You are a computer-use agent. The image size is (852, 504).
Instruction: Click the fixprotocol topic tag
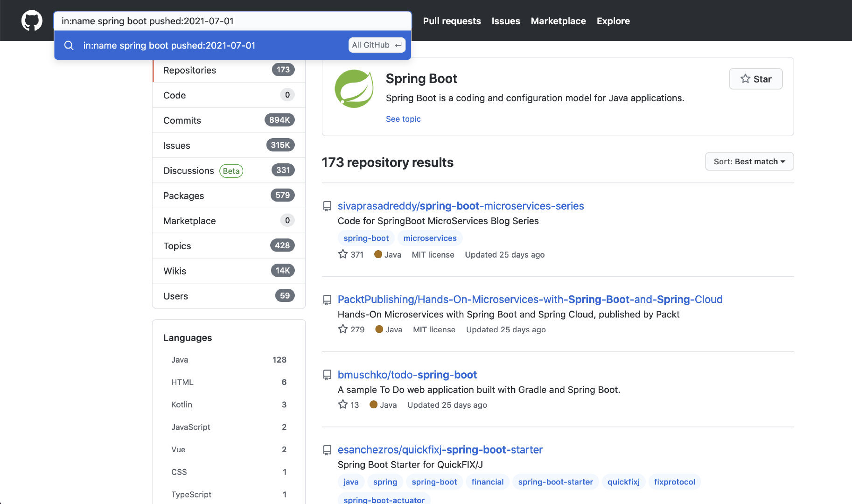pos(674,482)
